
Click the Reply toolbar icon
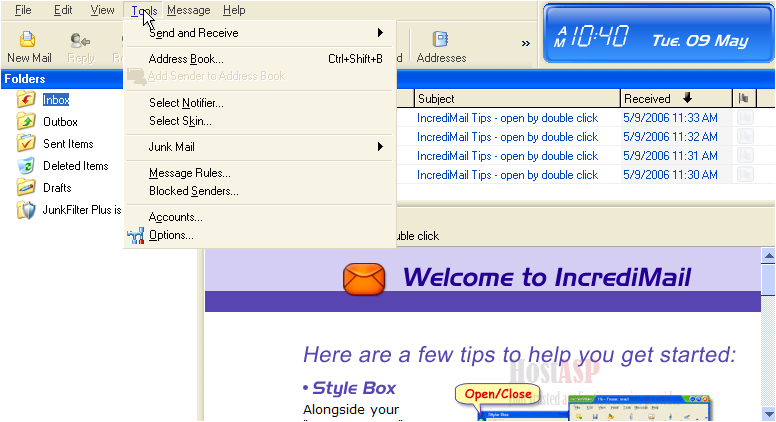(x=80, y=40)
